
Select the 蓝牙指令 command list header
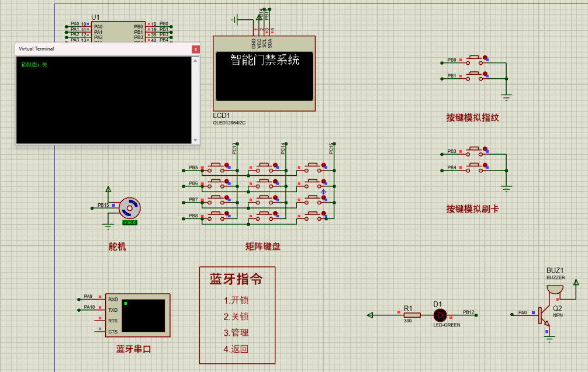pos(237,279)
